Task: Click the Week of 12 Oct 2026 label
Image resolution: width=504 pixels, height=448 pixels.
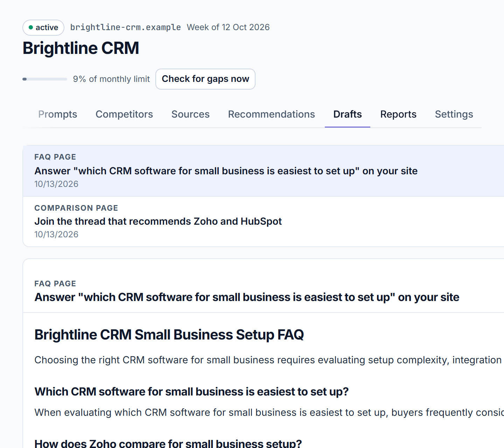Action: coord(228,27)
